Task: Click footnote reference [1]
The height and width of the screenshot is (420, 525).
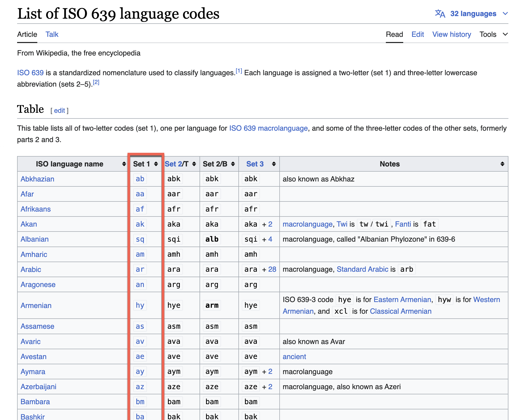Action: [x=239, y=70]
